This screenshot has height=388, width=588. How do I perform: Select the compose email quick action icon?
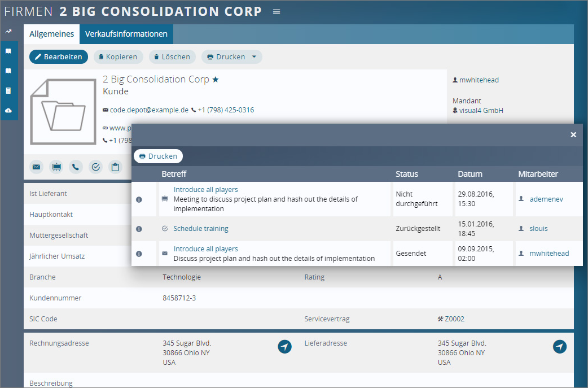(x=36, y=167)
